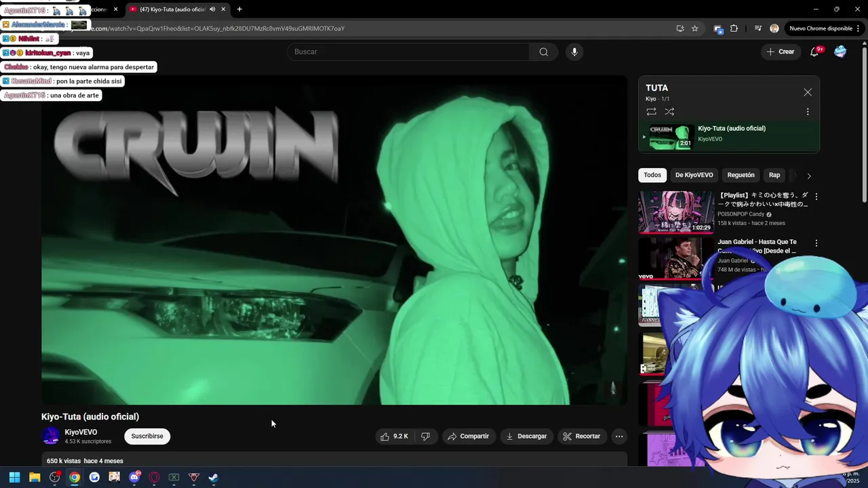
Task: Open the Chrome profile avatar
Action: [774, 28]
